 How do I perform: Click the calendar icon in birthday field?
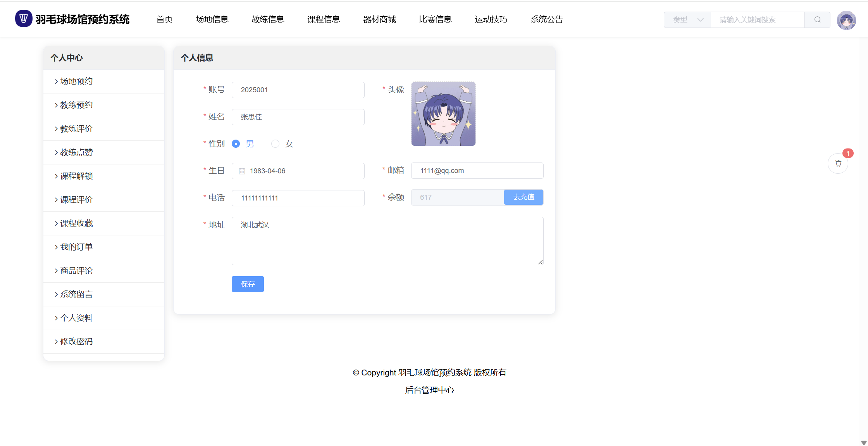pyautogui.click(x=242, y=171)
